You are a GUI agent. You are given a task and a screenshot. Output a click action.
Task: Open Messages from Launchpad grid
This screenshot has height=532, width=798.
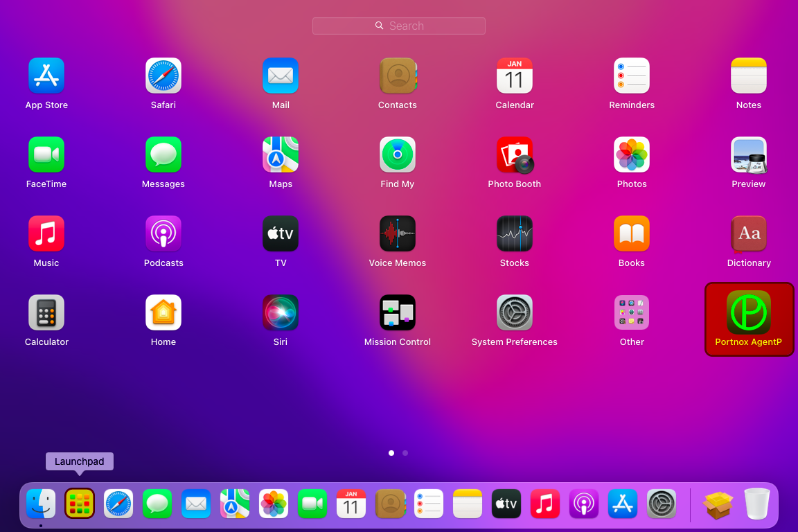[x=163, y=154]
